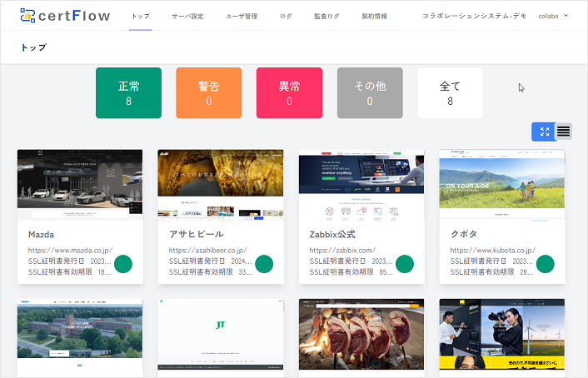Click Mazda SSL証明書発行日 line
588x378 pixels.
pyautogui.click(x=69, y=261)
